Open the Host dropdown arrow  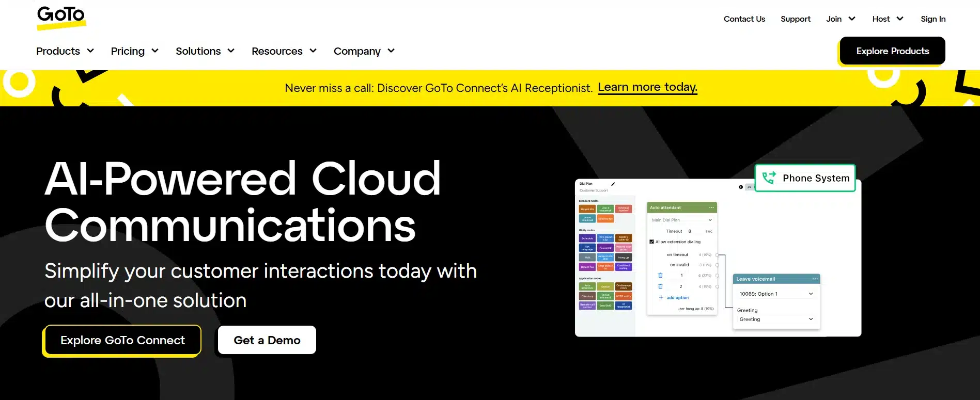(x=900, y=19)
